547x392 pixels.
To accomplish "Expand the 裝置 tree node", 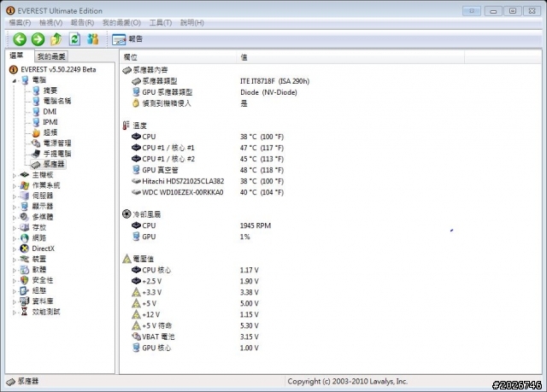I will click(x=15, y=260).
